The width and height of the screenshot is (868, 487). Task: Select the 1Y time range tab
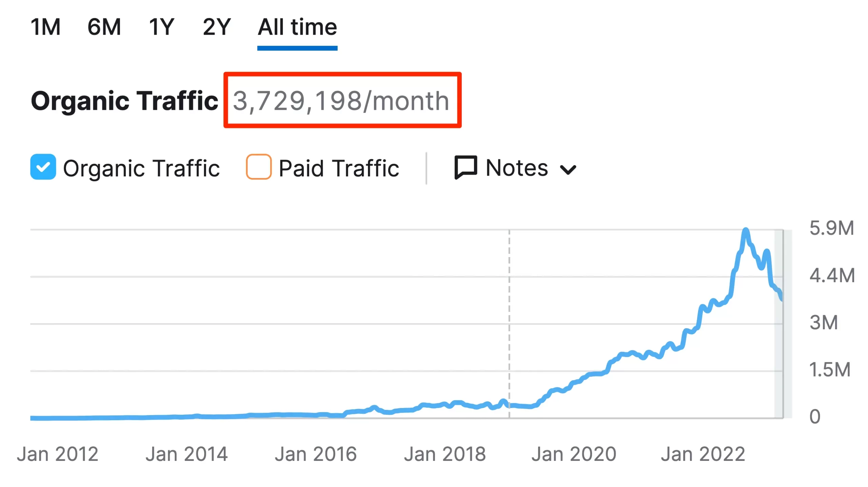tap(161, 27)
